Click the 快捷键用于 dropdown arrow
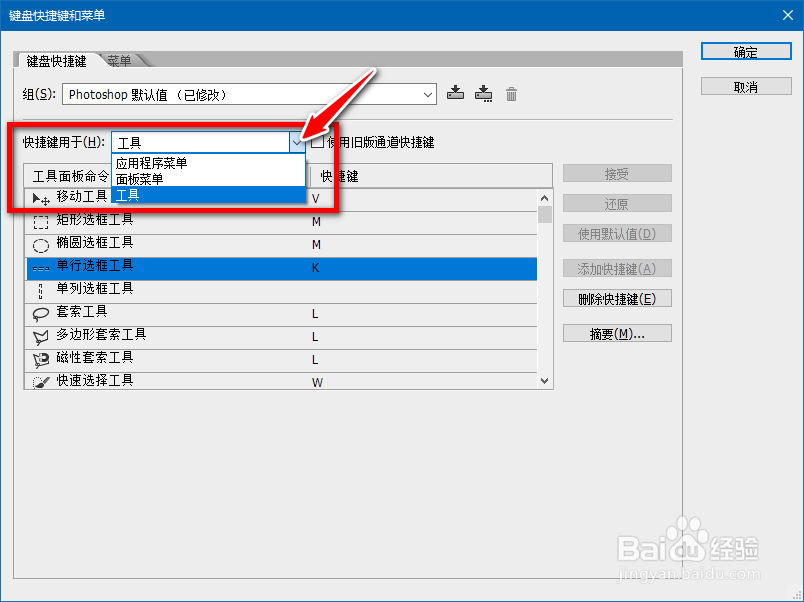 297,143
